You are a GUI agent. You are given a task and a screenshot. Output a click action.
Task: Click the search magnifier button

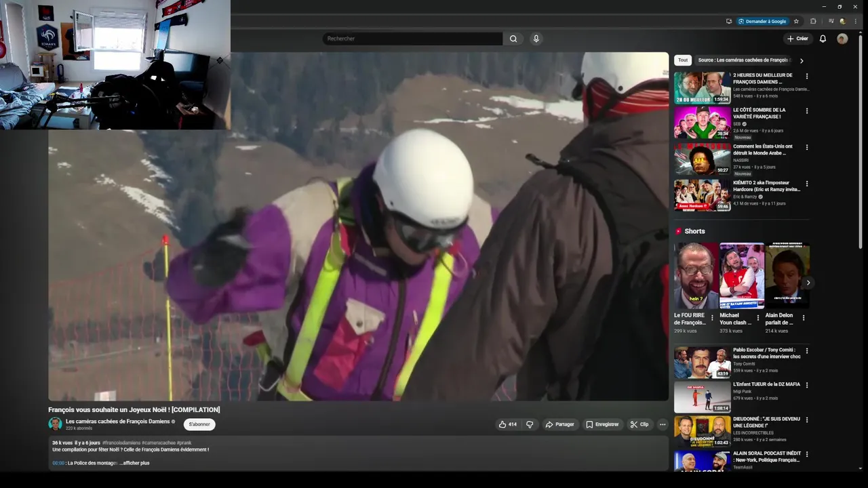(x=513, y=39)
